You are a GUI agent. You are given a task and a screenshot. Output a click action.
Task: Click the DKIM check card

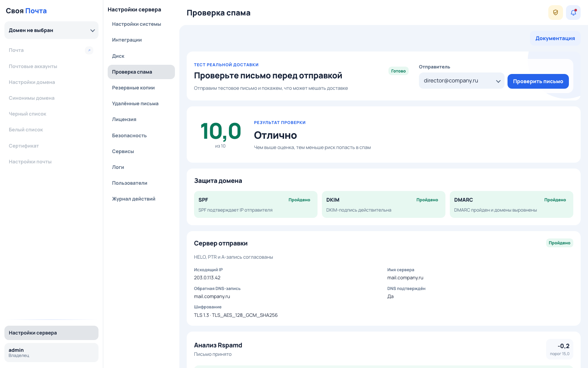[384, 204]
